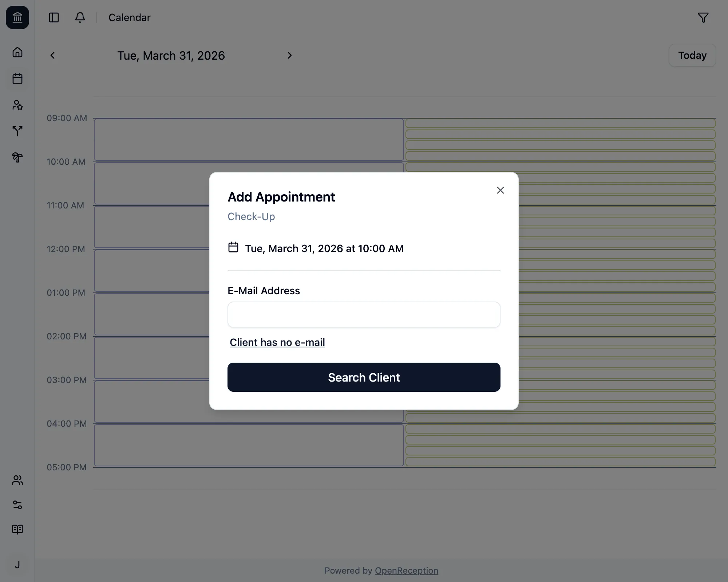
Task: Open the settings sliders icon
Action: 17,505
